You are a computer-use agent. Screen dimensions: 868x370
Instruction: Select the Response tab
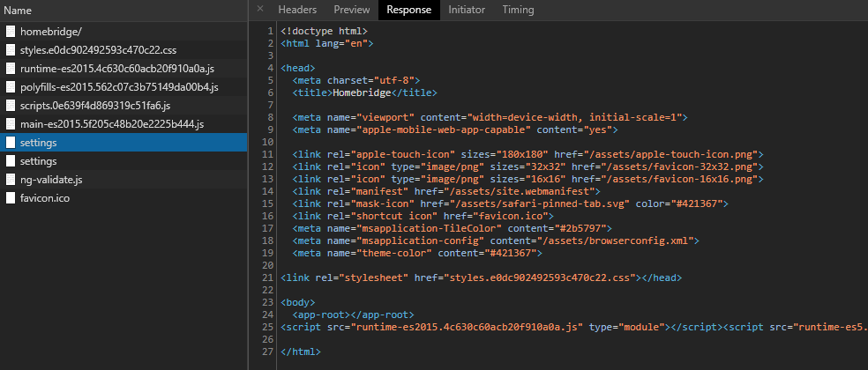click(x=408, y=10)
